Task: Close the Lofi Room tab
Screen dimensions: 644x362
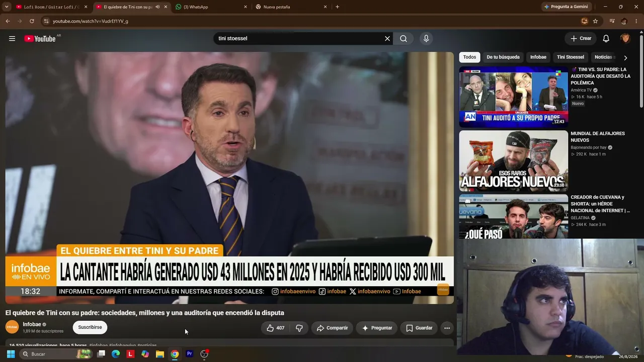Action: tap(86, 7)
